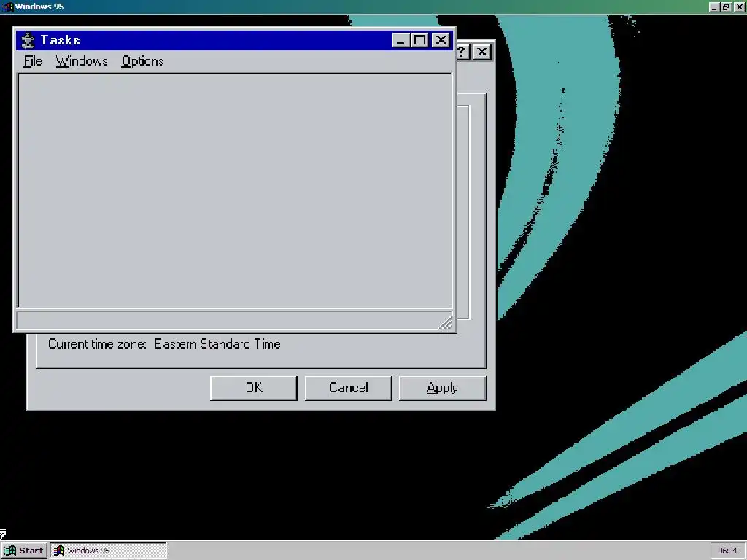Restore the outer Windows 95 window
The image size is (747, 560).
coord(726,7)
